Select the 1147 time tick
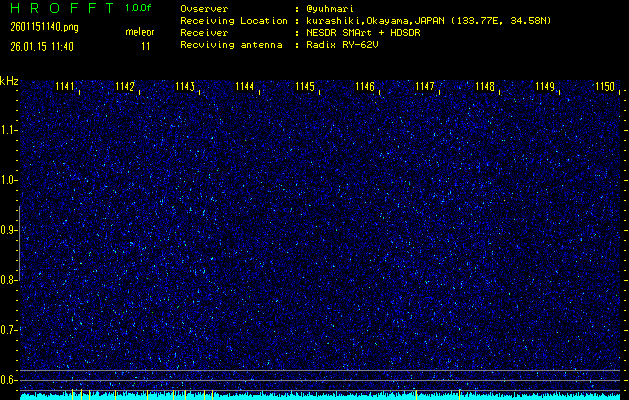Image resolution: width=629 pixels, height=400 pixels. [x=425, y=87]
